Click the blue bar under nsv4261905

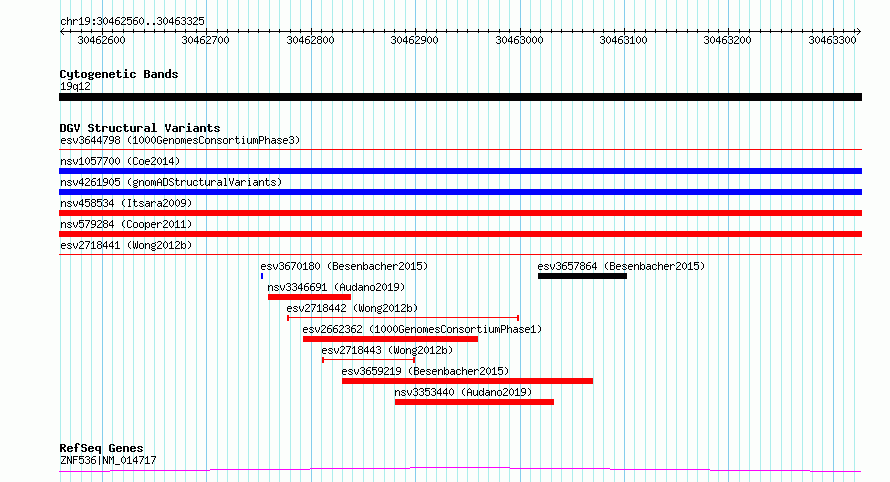460,192
